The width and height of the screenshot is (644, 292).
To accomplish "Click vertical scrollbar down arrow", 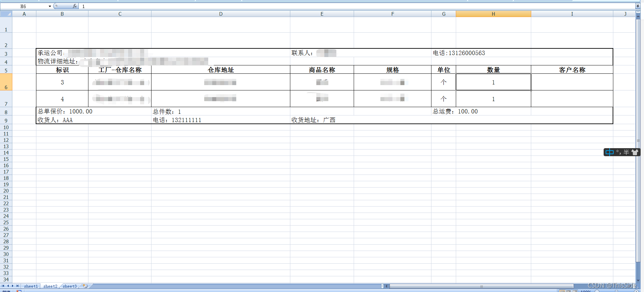I will 638,281.
